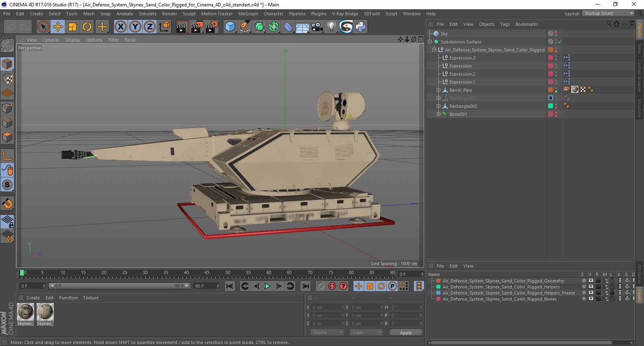
Task: Toggle Subdivision Surface green enable checkmark
Action: [559, 42]
